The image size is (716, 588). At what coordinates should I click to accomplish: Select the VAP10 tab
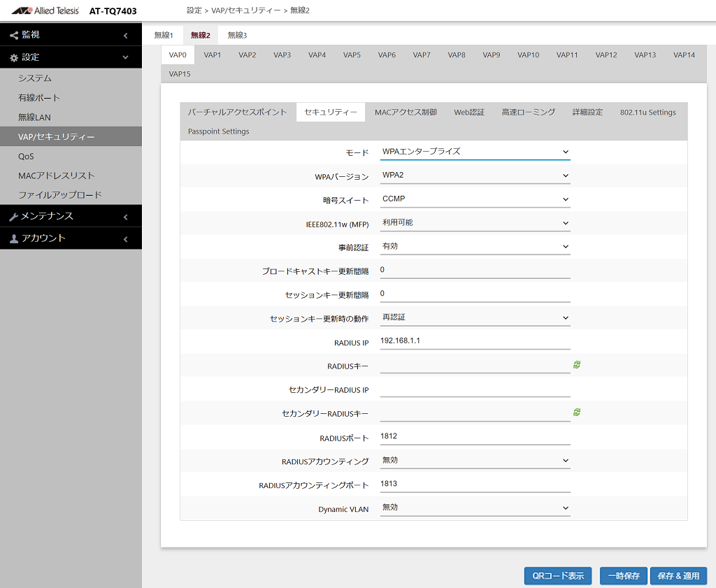[x=529, y=55]
